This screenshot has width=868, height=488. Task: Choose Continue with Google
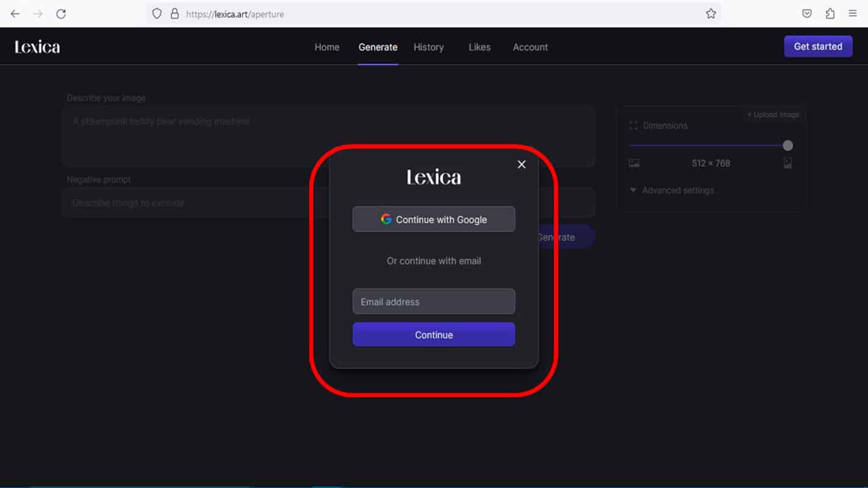click(434, 219)
